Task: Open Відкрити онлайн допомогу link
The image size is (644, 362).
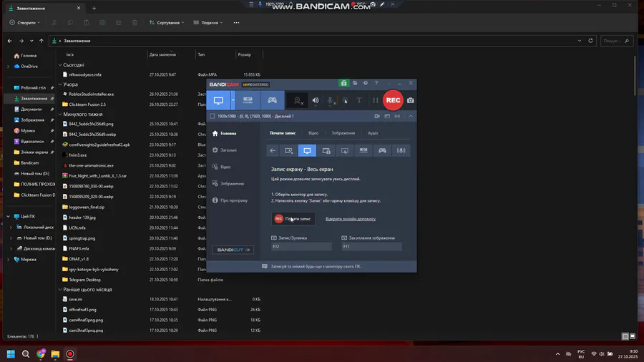Action: tap(351, 219)
